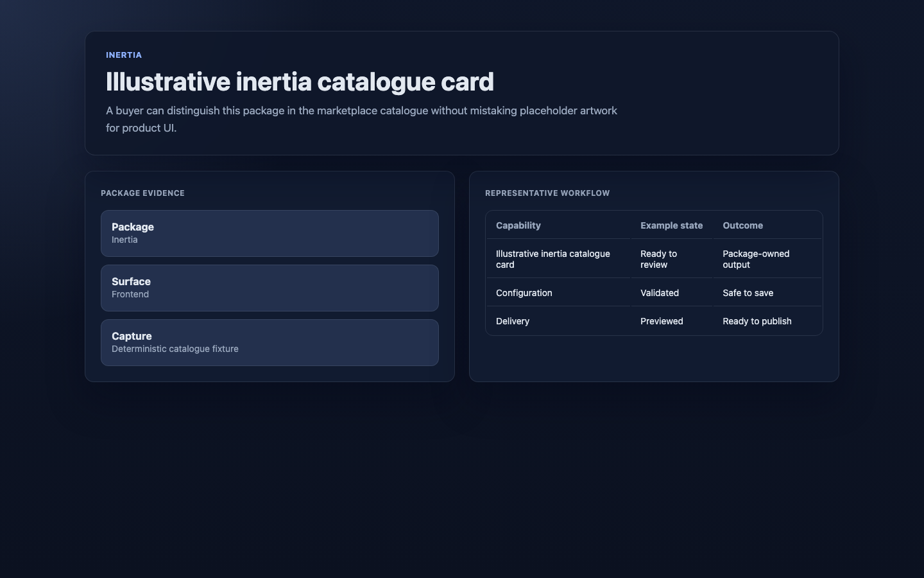The width and height of the screenshot is (924, 578).
Task: Click the Delivery table cell
Action: [558, 321]
